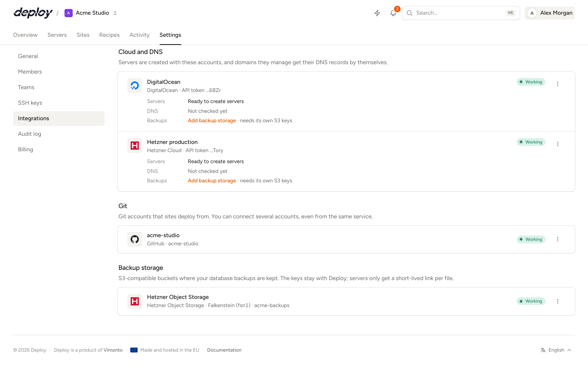The image size is (588, 368).
Task: Click the translate icon beside English
Action: (x=543, y=350)
